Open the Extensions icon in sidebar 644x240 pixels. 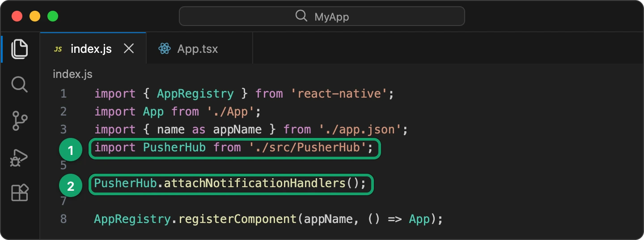tap(19, 193)
